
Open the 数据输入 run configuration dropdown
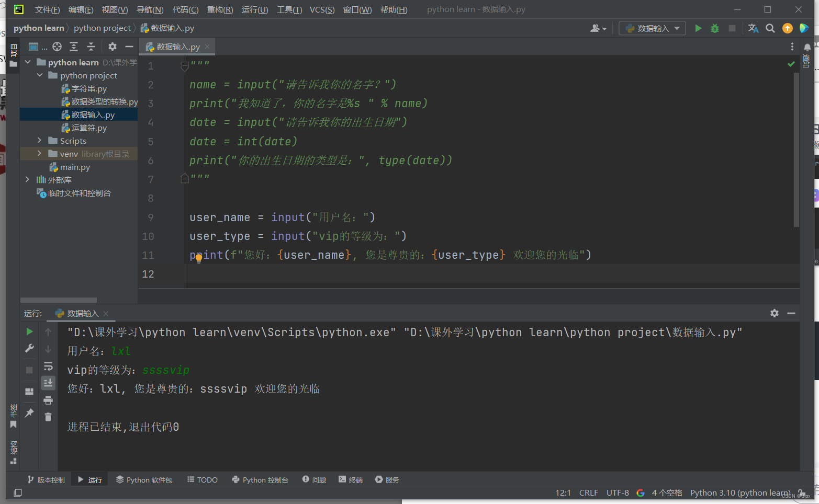(x=652, y=28)
